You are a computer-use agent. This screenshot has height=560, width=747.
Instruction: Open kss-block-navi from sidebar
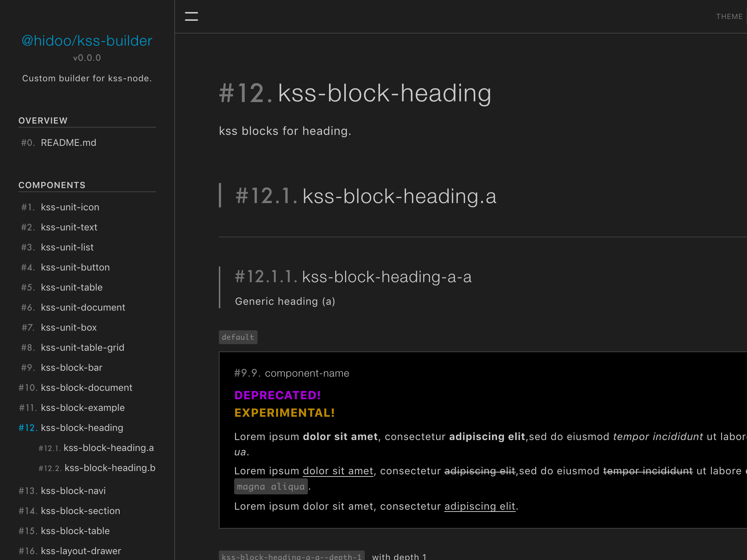click(73, 491)
